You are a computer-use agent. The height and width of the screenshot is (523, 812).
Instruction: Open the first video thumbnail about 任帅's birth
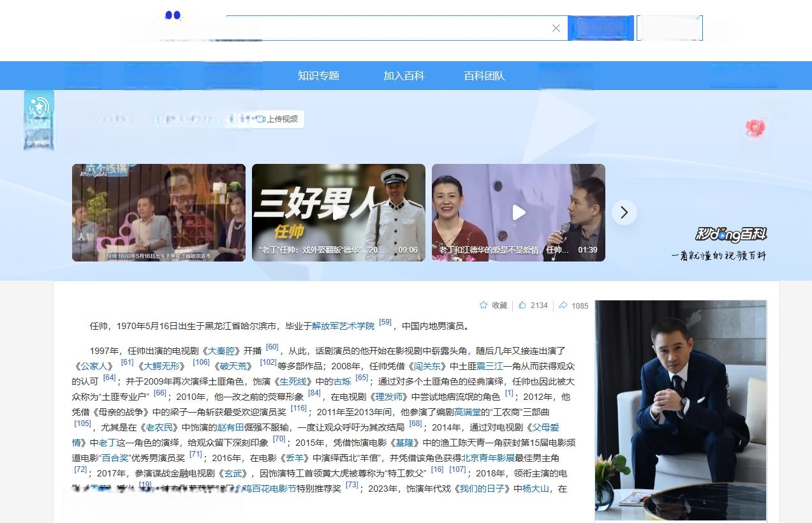(158, 212)
